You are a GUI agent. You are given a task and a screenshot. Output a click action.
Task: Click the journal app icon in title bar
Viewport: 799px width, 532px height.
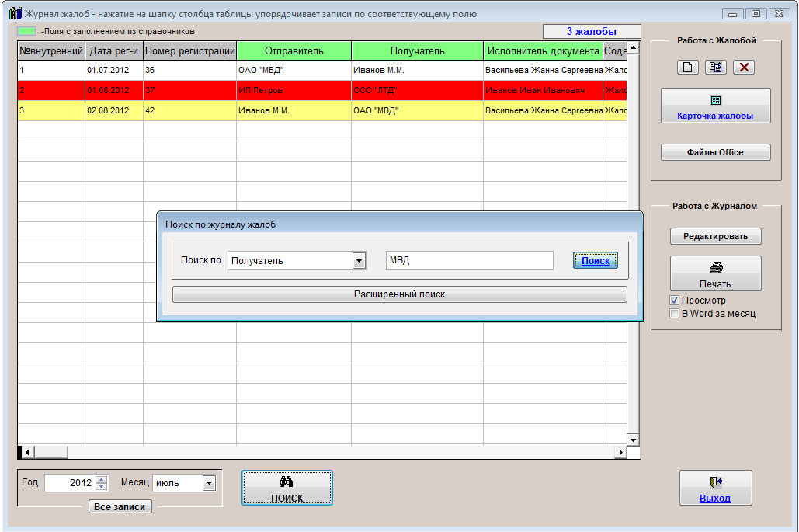(x=16, y=14)
